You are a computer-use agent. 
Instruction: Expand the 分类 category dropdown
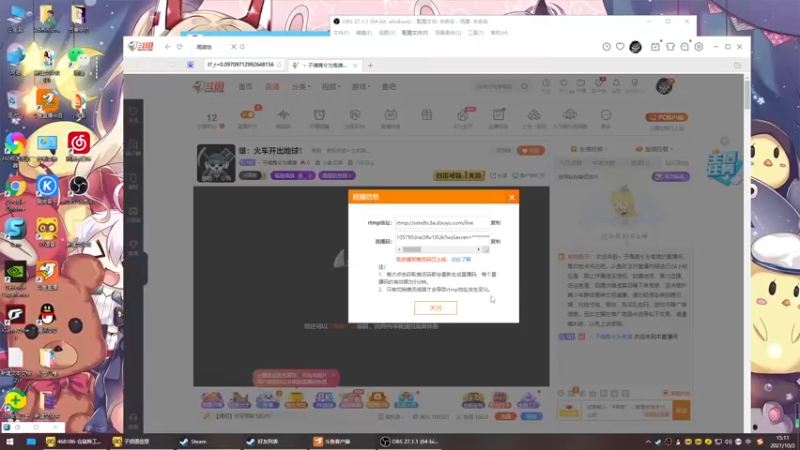click(301, 87)
